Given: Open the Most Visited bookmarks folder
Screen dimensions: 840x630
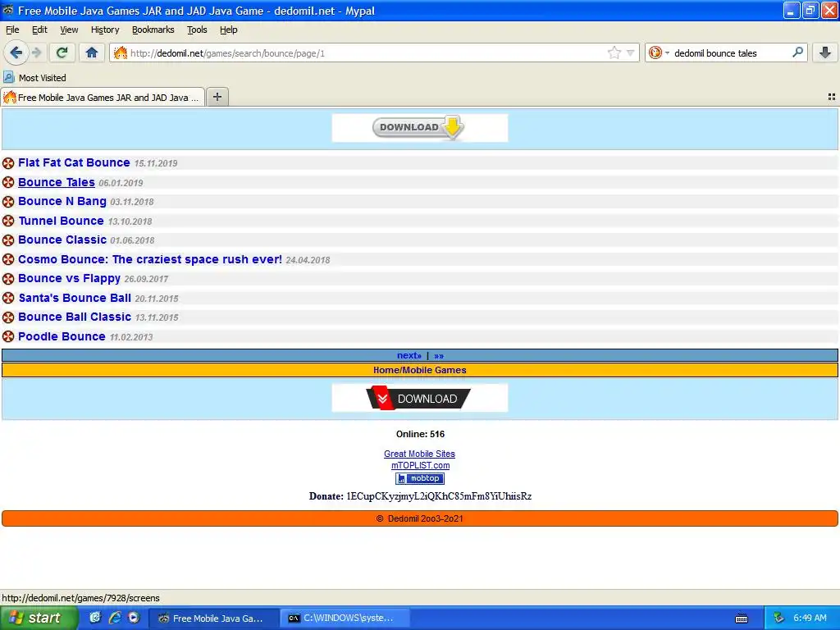Looking at the screenshot, I should click(34, 78).
